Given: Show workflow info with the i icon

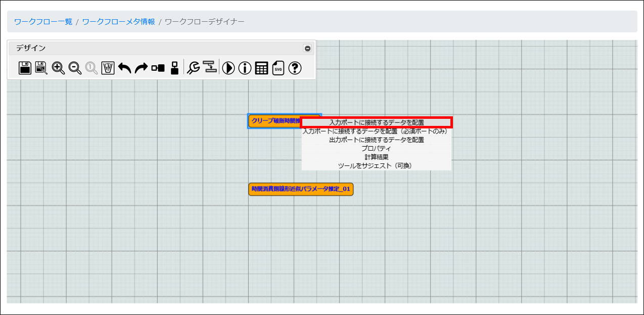Looking at the screenshot, I should pyautogui.click(x=245, y=68).
